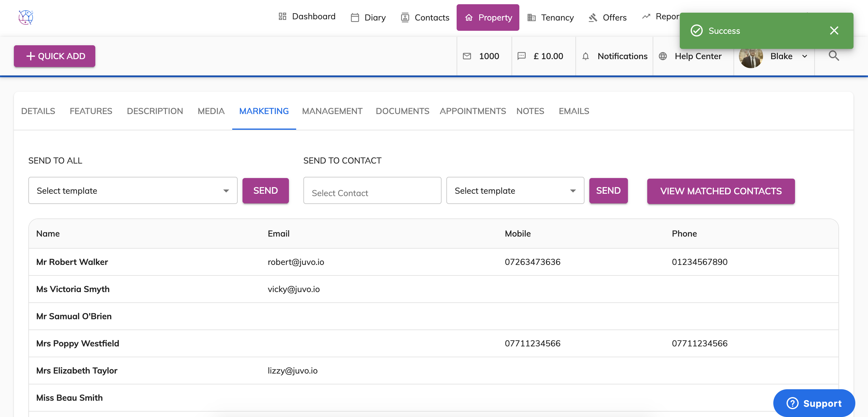Image resolution: width=868 pixels, height=417 pixels.
Task: Select the Mr Robert Walker row
Action: coord(72,262)
